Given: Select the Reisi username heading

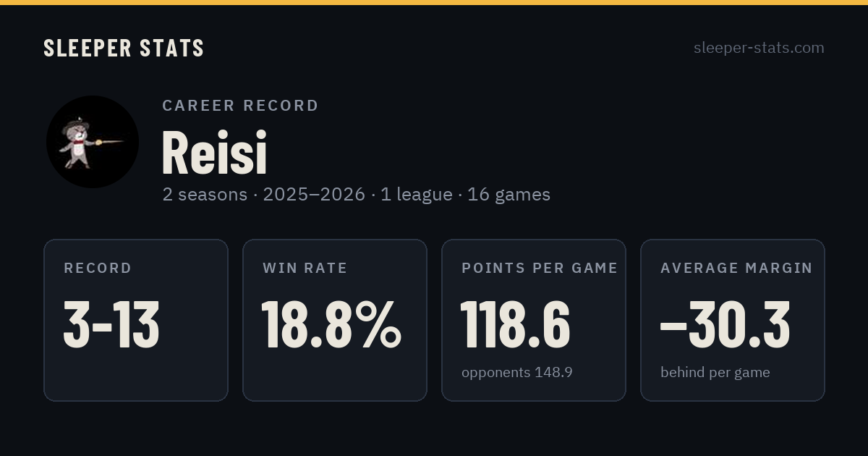Looking at the screenshot, I should pos(215,152).
